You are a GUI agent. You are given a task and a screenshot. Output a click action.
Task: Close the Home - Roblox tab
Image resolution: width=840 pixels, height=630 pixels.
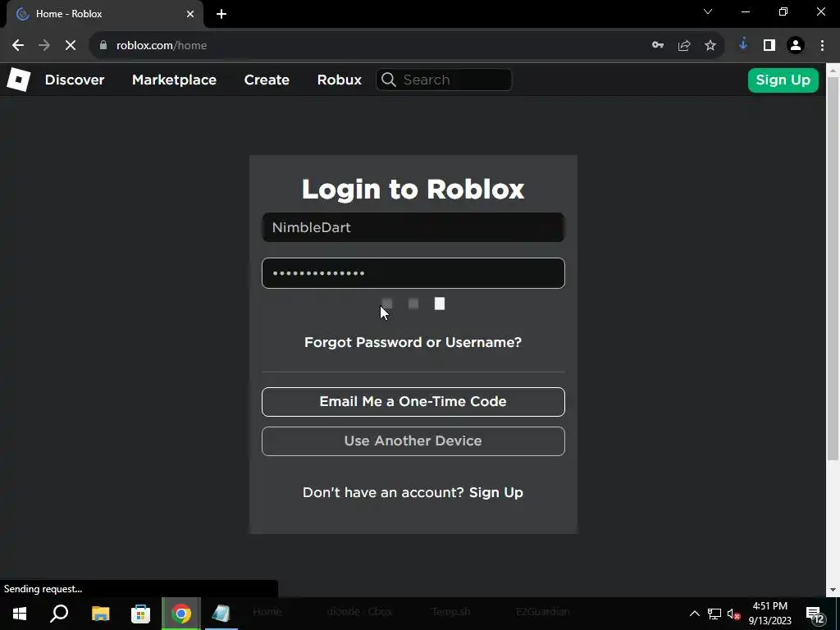pyautogui.click(x=190, y=14)
